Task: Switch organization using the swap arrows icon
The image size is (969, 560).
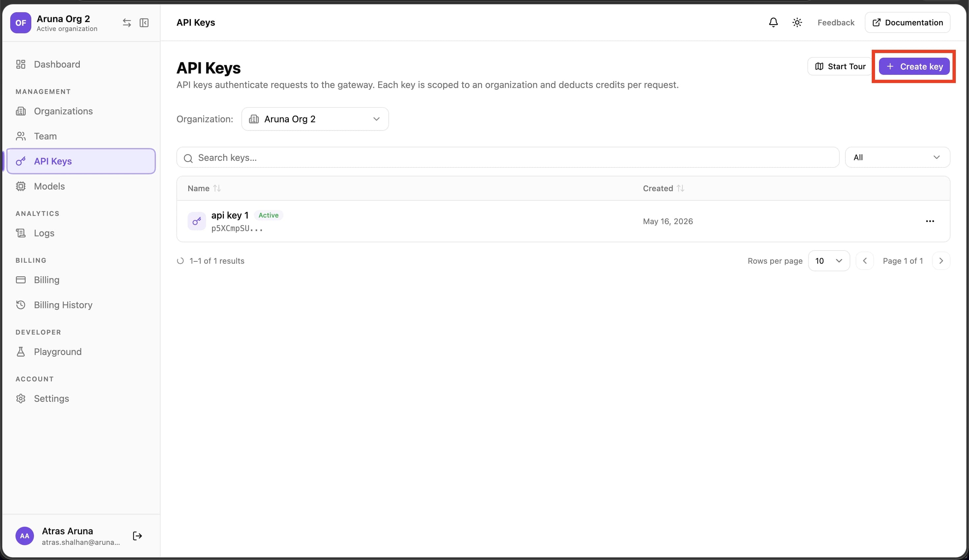Action: point(127,23)
